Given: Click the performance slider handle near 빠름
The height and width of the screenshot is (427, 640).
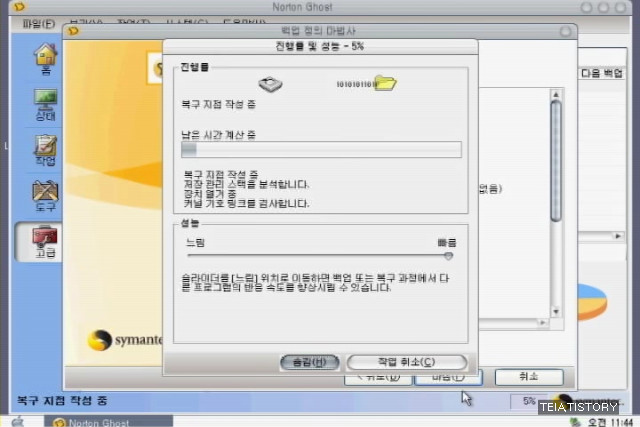Looking at the screenshot, I should [x=448, y=256].
